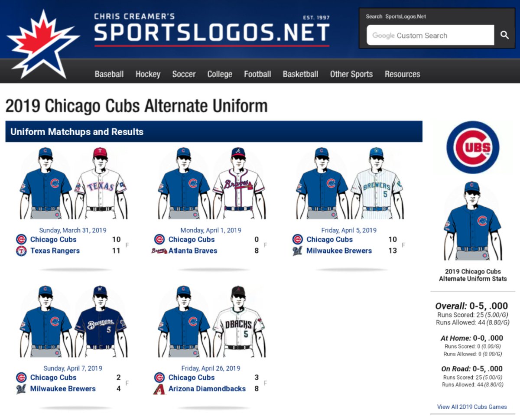Click Cubs logo icon in April 7 game

click(21, 378)
